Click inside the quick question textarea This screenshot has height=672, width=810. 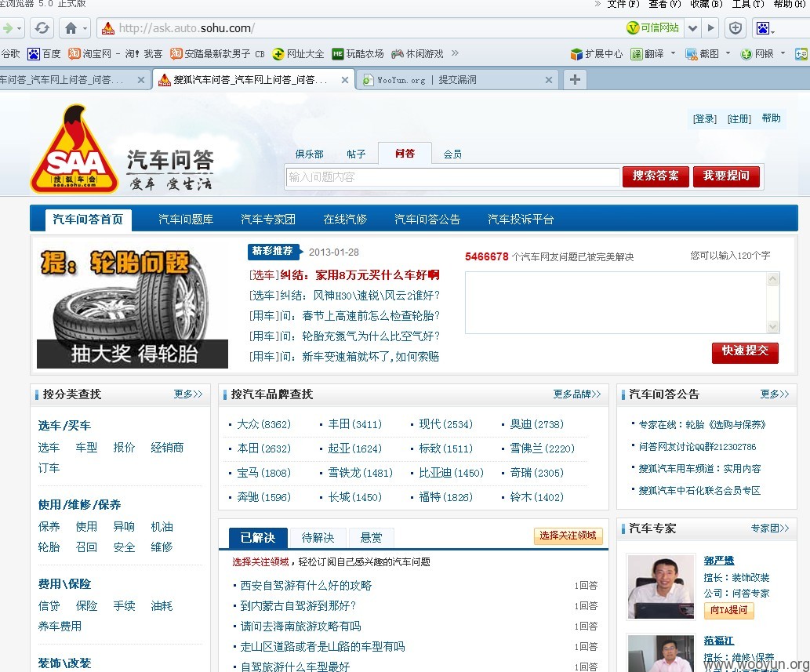point(616,303)
